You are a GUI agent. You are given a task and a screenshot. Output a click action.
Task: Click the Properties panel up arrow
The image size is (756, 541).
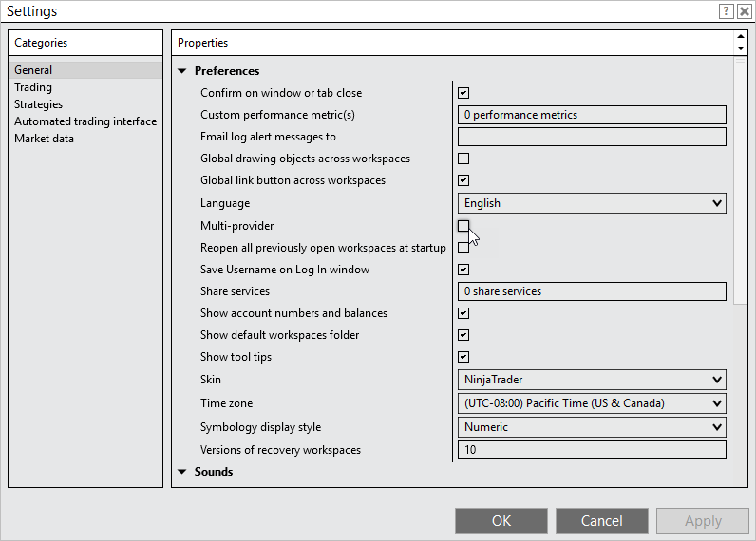pyautogui.click(x=740, y=38)
